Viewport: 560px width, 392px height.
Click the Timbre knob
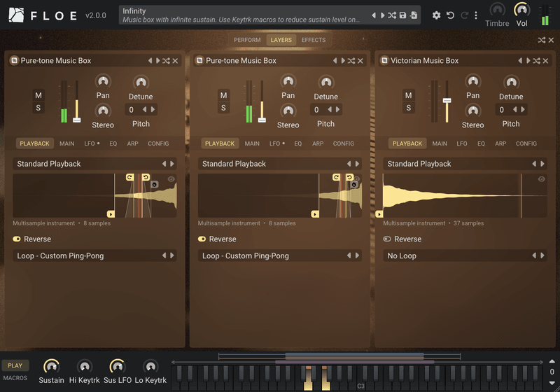click(x=497, y=10)
